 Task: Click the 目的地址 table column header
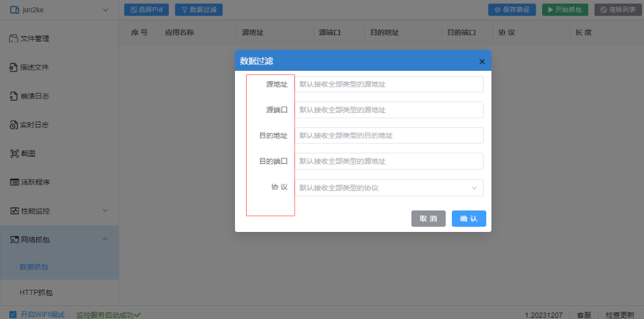pyautogui.click(x=384, y=32)
